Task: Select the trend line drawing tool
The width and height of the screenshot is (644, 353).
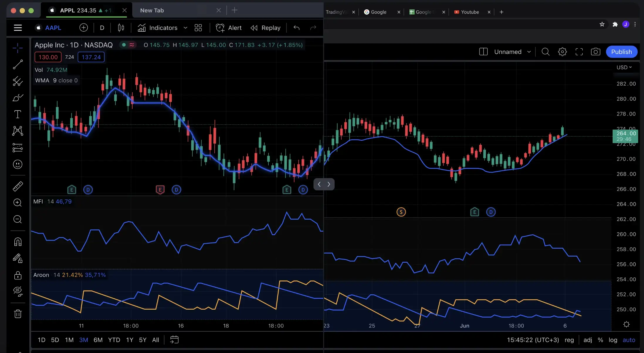Action: pyautogui.click(x=18, y=65)
